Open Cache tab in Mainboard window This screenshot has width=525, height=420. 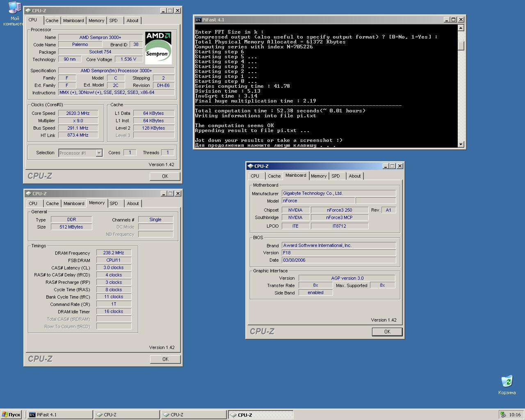click(274, 176)
